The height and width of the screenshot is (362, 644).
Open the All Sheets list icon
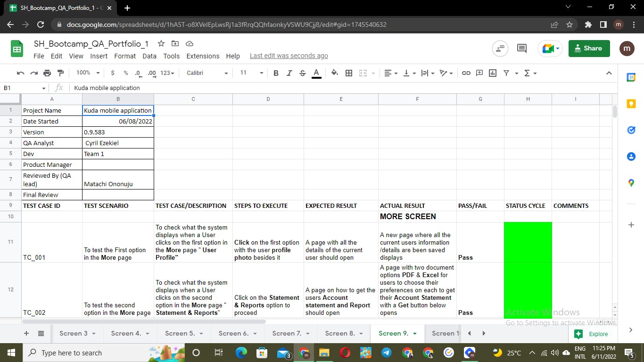(x=41, y=333)
